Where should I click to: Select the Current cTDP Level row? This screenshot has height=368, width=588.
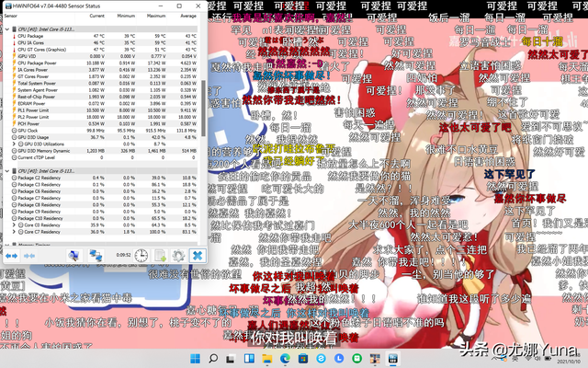click(100, 157)
